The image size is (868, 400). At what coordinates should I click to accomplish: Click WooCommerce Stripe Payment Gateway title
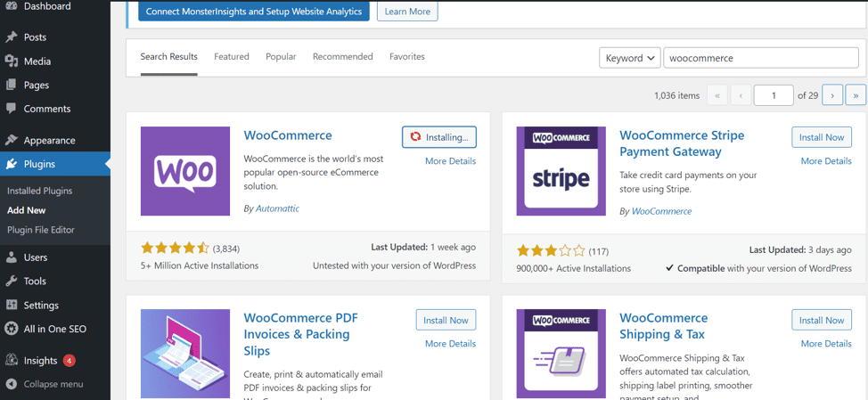(x=682, y=143)
